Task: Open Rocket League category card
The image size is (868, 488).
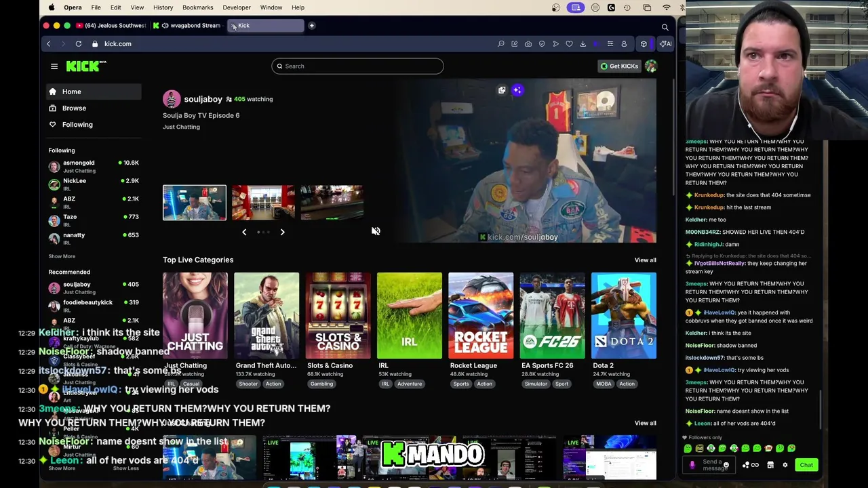Action: point(481,315)
